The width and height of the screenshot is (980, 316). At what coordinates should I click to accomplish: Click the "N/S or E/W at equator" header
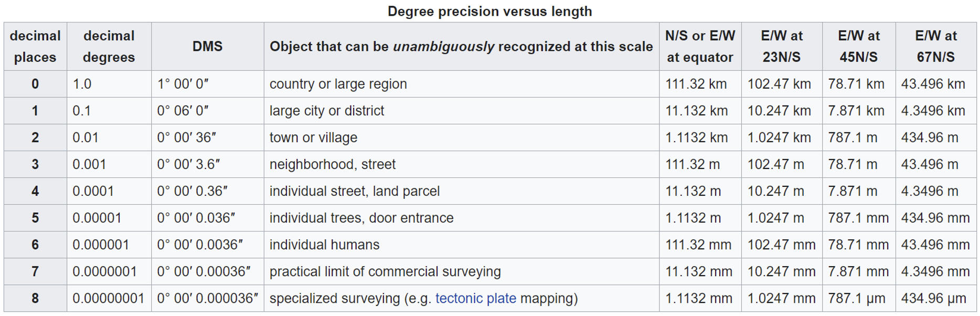[x=700, y=46]
